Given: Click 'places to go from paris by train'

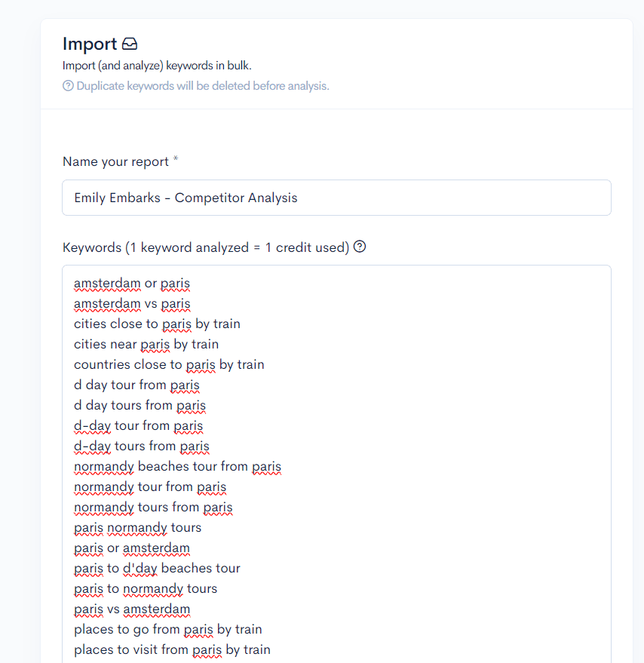Looking at the screenshot, I should click(168, 630).
